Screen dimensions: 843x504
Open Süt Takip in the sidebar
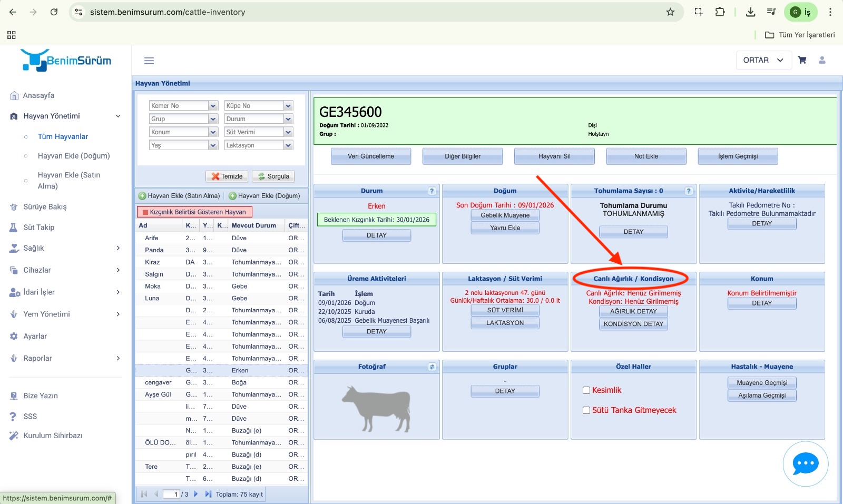(38, 228)
